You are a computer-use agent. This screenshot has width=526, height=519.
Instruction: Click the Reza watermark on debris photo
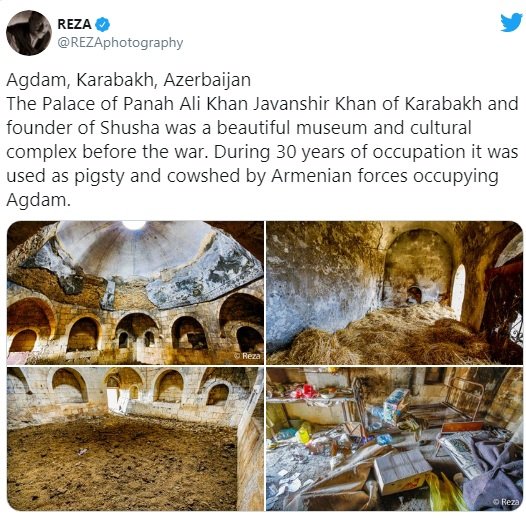click(x=507, y=502)
